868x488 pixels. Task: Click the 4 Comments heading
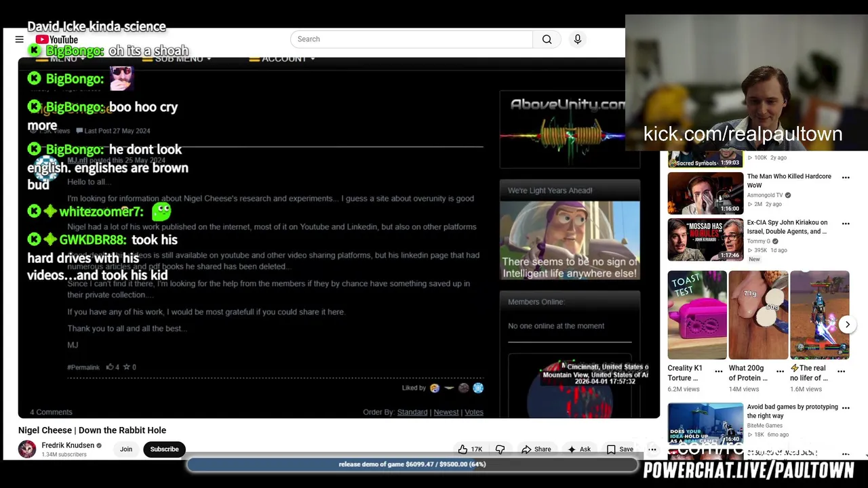pyautogui.click(x=51, y=412)
